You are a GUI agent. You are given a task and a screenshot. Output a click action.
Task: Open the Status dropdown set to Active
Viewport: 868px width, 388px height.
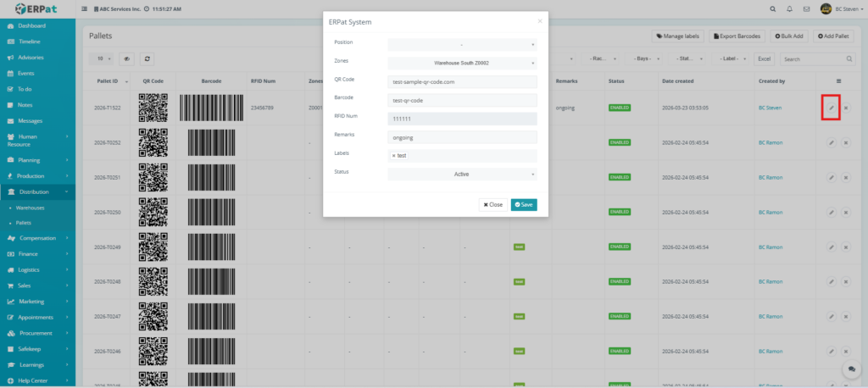462,175
